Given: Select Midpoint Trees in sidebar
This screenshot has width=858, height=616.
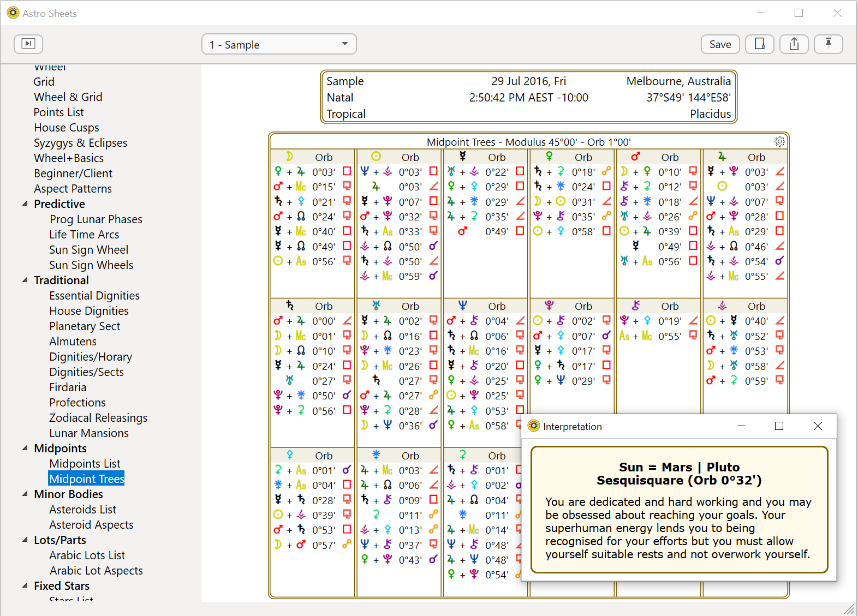Looking at the screenshot, I should click(x=87, y=479).
